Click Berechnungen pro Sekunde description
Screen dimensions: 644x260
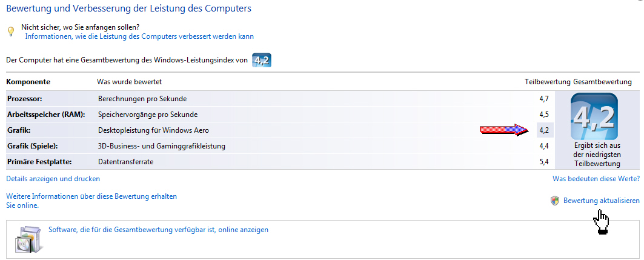pos(142,99)
